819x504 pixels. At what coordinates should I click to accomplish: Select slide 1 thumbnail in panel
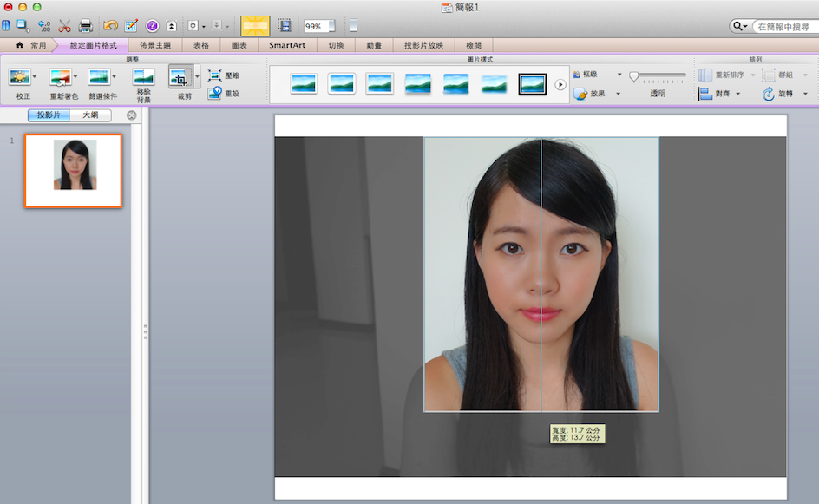pyautogui.click(x=74, y=170)
